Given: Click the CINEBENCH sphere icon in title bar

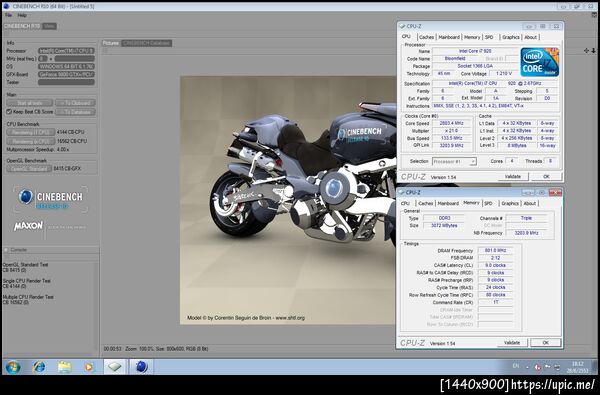Looking at the screenshot, I should click(6, 6).
